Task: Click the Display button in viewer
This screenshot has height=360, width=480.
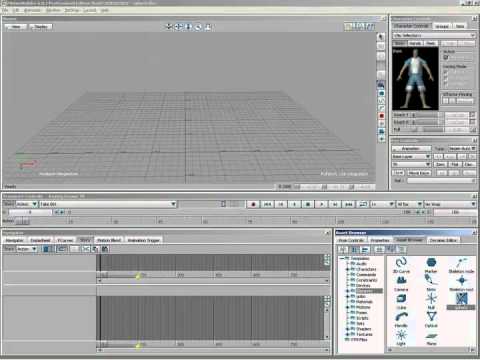Action: point(41,27)
